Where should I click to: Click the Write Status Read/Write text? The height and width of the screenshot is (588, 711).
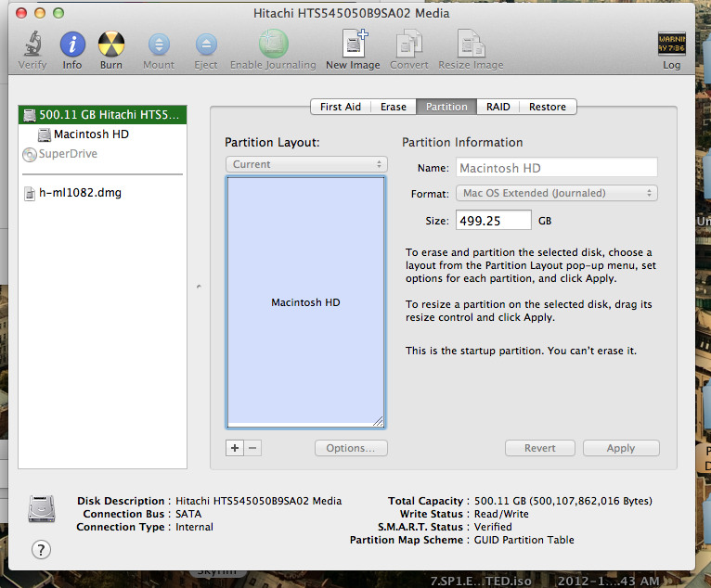[501, 514]
